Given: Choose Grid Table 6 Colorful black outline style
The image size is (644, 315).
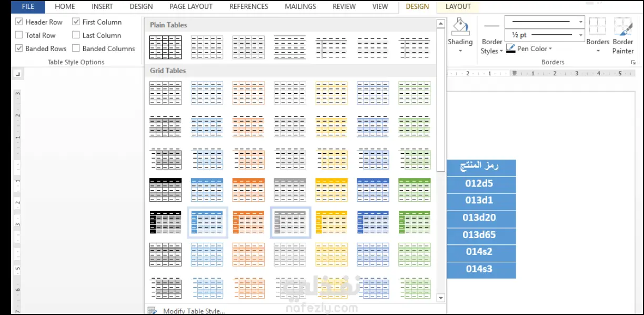Looking at the screenshot, I should 166,254.
